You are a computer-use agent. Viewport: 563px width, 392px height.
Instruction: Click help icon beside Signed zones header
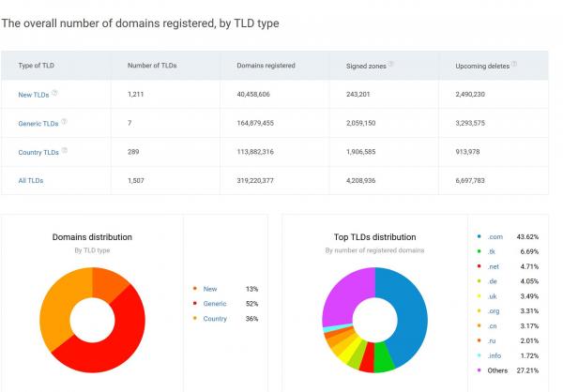pos(390,65)
